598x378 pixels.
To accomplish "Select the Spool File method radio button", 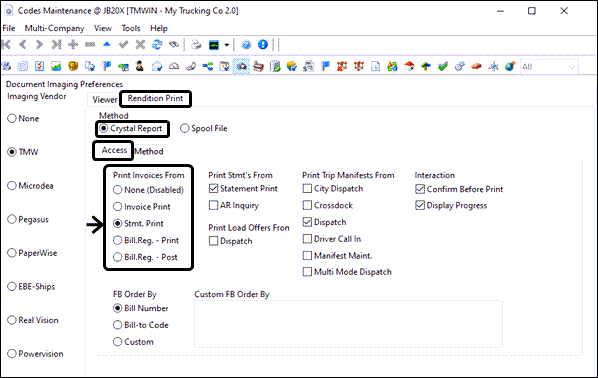I will coord(185,129).
